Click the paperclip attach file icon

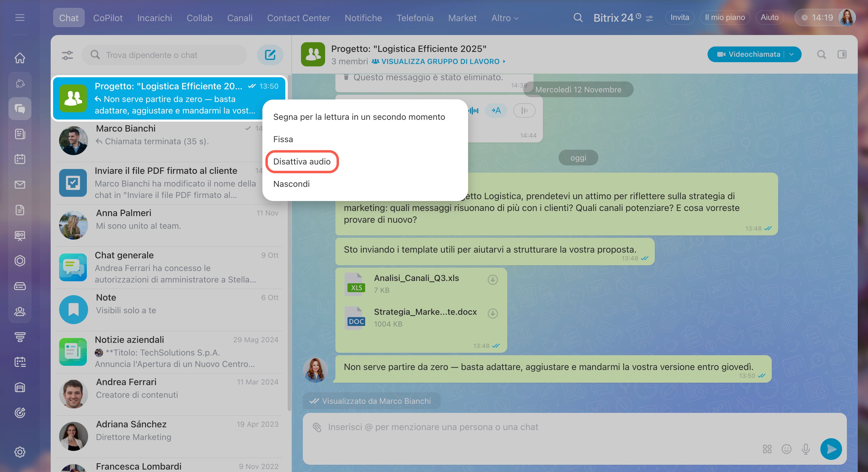point(317,427)
